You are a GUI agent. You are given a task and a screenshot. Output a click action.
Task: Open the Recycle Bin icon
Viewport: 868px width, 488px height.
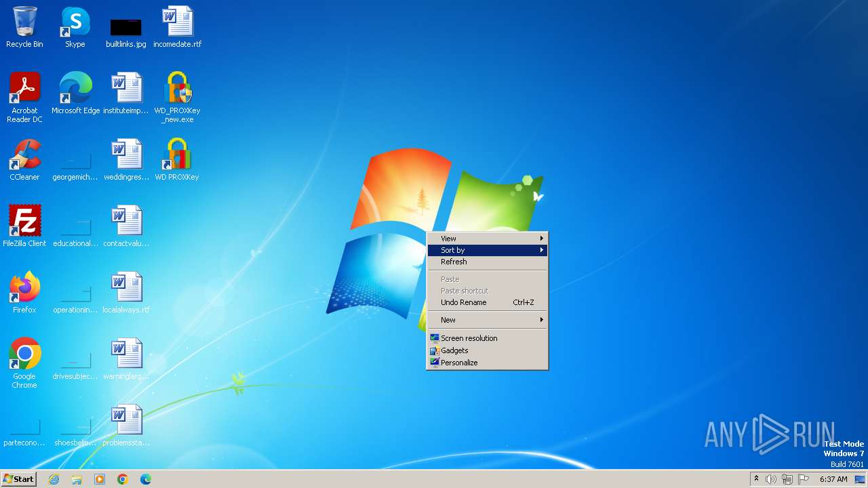point(24,27)
